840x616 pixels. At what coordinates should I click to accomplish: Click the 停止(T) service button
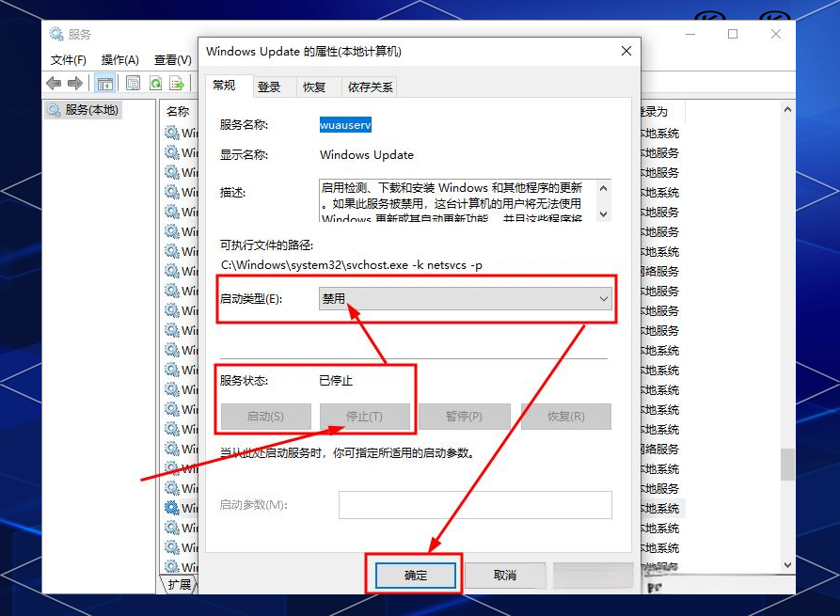364,417
